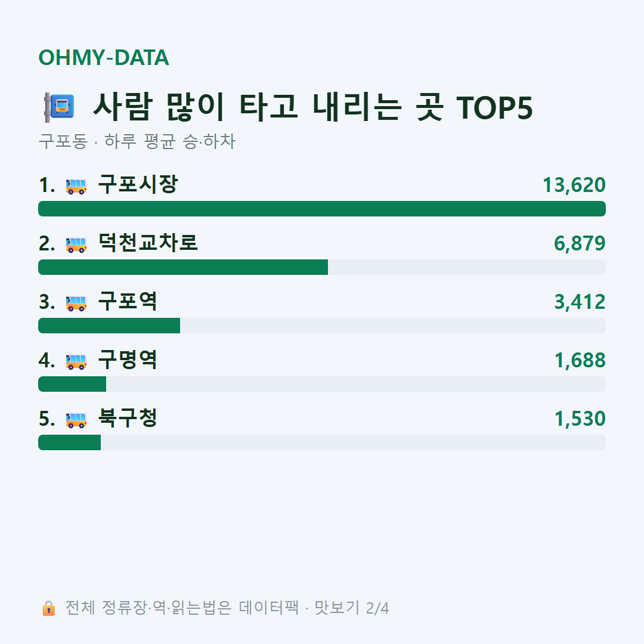Click the 북구청 ridership bar

[322, 442]
